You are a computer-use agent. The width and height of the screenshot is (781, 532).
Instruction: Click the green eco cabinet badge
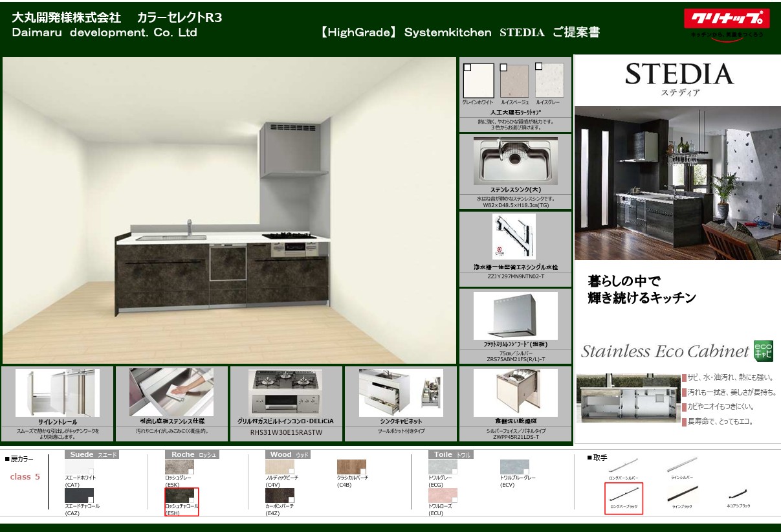point(764,351)
